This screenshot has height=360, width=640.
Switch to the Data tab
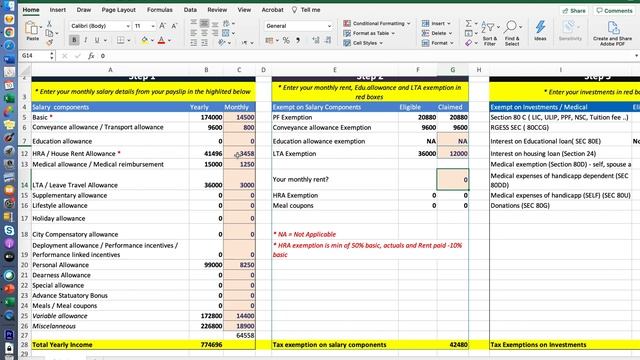click(x=190, y=10)
